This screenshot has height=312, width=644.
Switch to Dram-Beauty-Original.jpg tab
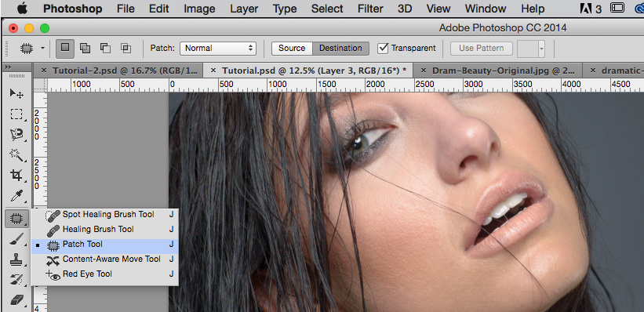503,71
